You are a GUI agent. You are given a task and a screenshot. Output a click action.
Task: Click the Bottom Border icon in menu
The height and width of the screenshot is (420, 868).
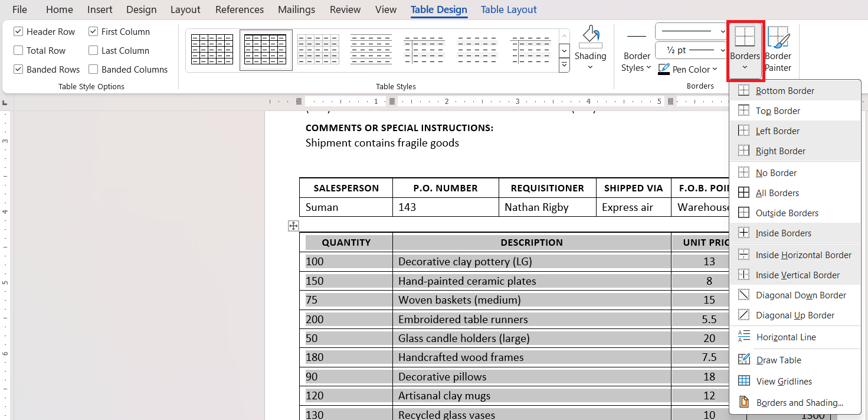tap(744, 91)
